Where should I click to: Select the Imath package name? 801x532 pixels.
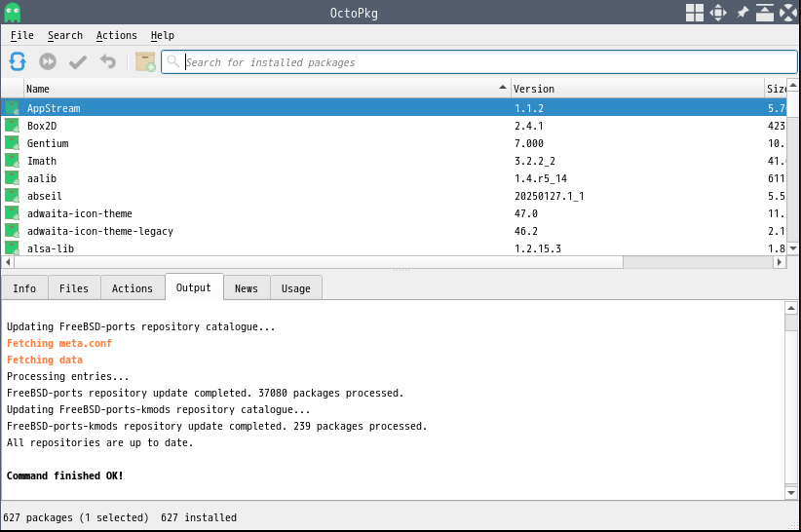point(42,161)
